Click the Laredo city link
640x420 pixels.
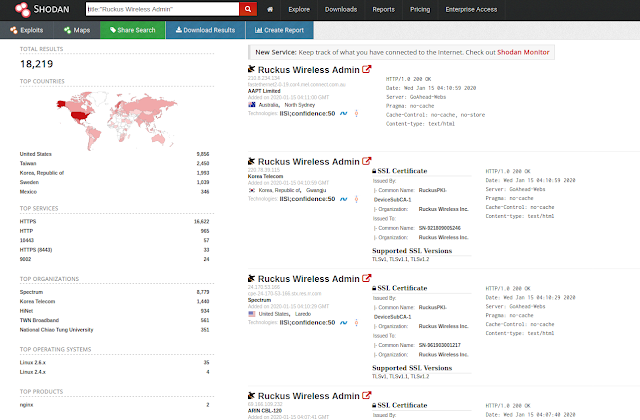tap(303, 314)
